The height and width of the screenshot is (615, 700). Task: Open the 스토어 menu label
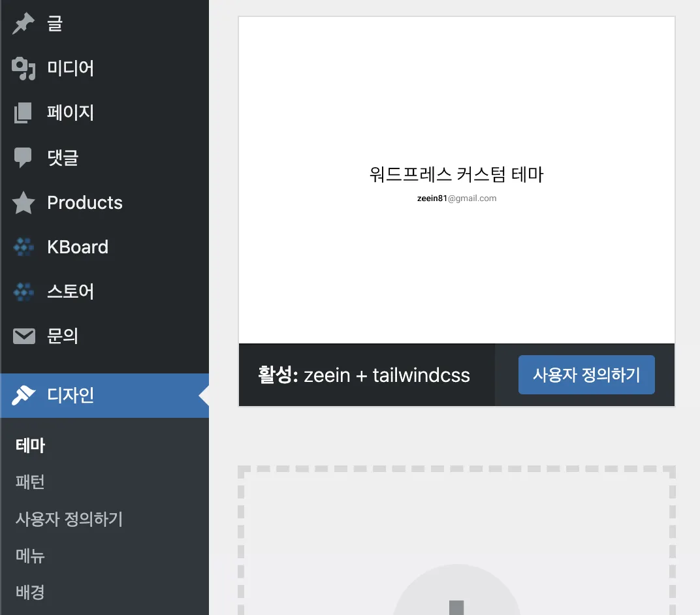point(71,291)
